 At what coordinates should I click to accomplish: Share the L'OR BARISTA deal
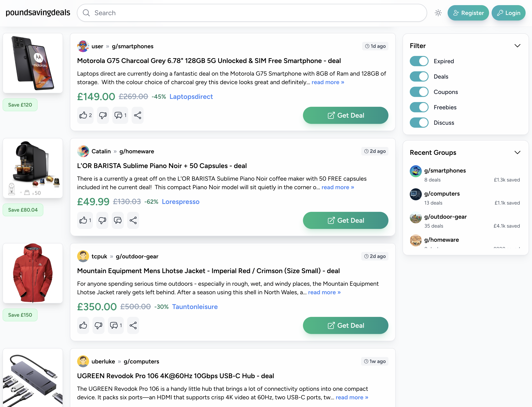click(133, 220)
